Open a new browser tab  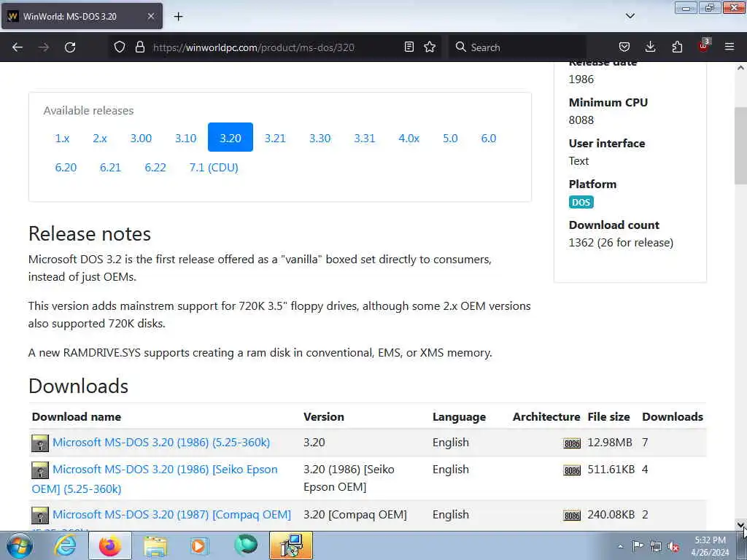click(x=178, y=17)
